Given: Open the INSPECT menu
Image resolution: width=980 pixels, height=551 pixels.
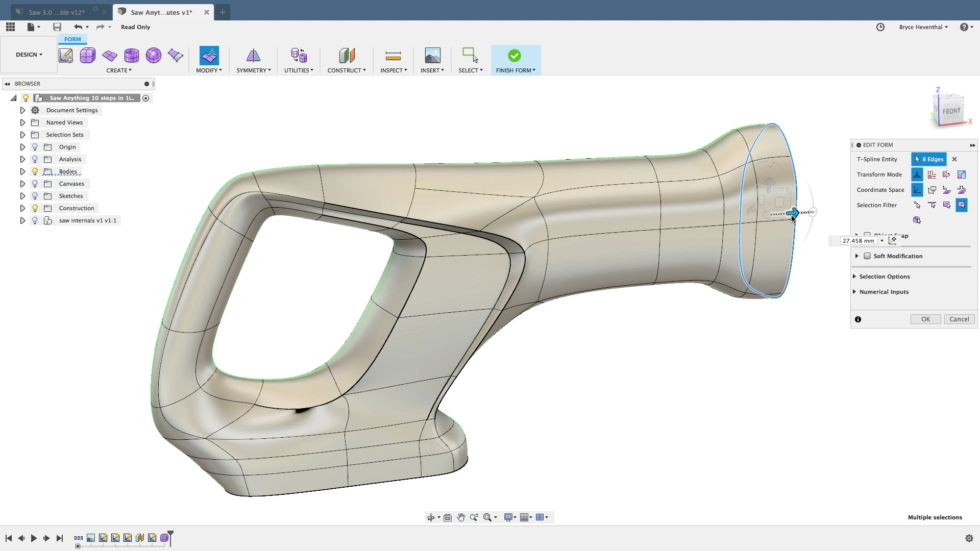Looking at the screenshot, I should (394, 70).
